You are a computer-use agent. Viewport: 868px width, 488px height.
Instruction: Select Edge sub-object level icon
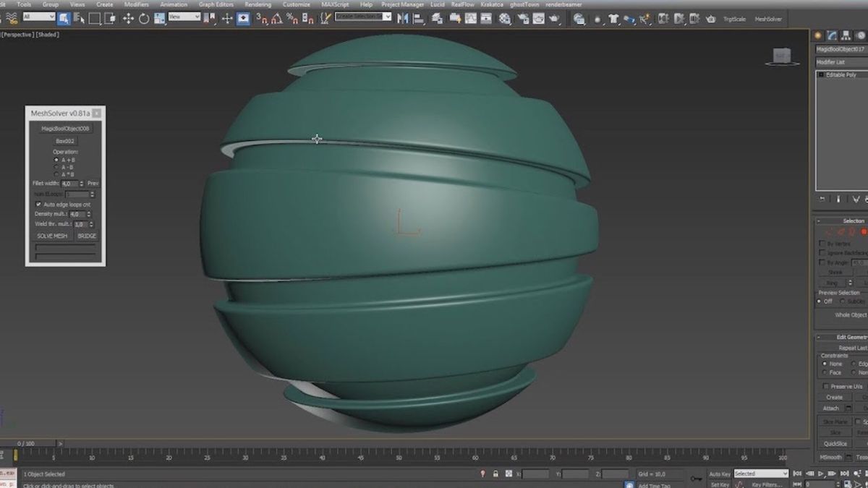(x=841, y=231)
